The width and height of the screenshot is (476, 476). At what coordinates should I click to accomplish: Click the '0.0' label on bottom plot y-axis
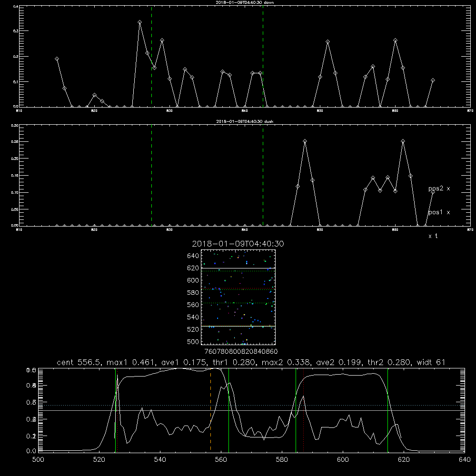31,451
